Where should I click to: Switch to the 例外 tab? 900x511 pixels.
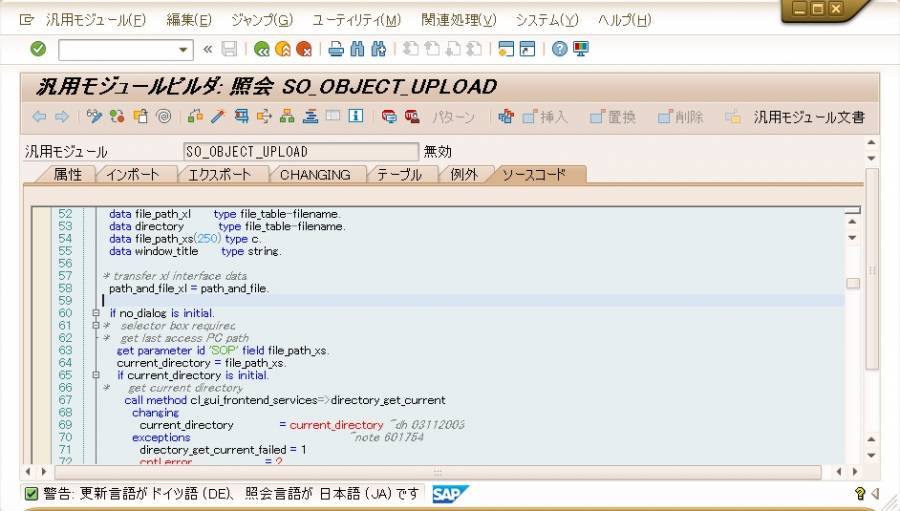(464, 174)
